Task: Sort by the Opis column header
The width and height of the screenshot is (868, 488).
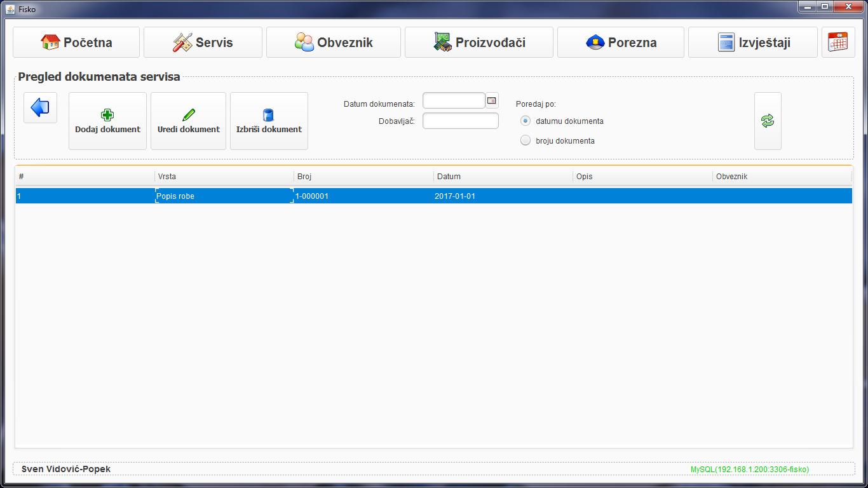Action: (643, 177)
